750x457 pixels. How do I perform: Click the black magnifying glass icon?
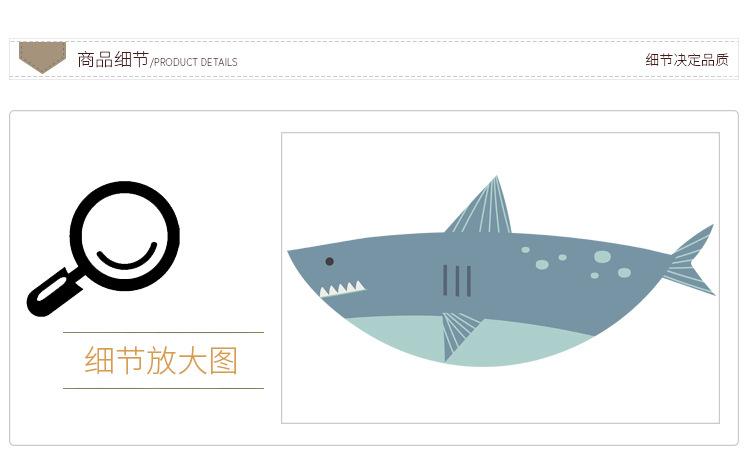[103, 248]
